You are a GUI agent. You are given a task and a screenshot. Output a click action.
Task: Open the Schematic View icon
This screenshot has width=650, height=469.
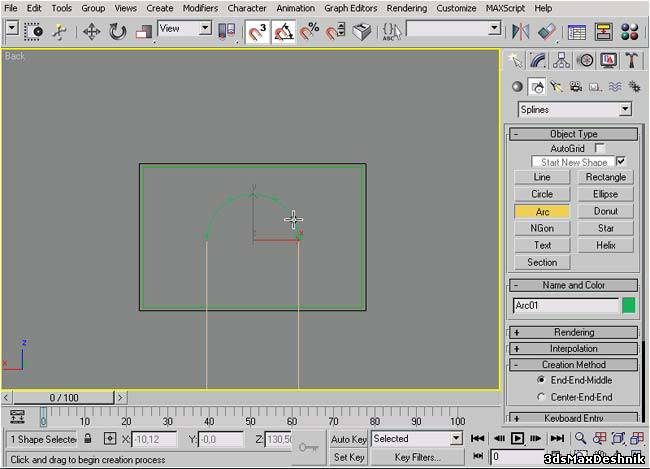[603, 32]
